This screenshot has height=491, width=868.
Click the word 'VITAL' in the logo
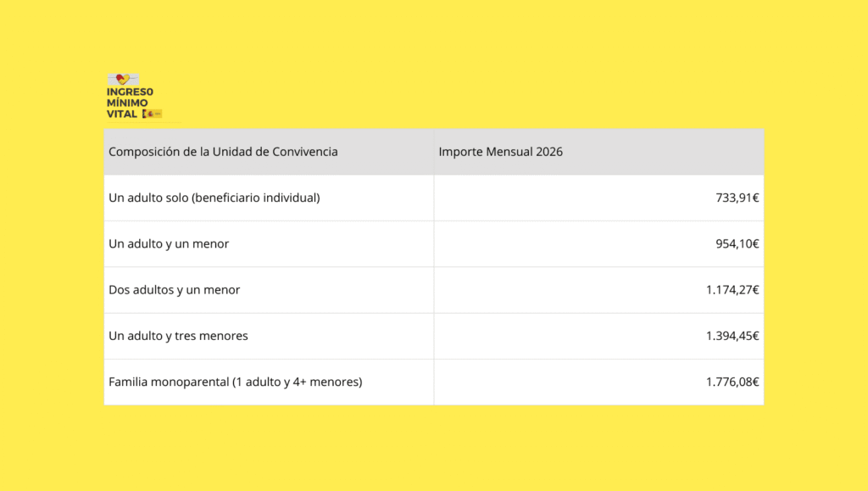coord(122,114)
